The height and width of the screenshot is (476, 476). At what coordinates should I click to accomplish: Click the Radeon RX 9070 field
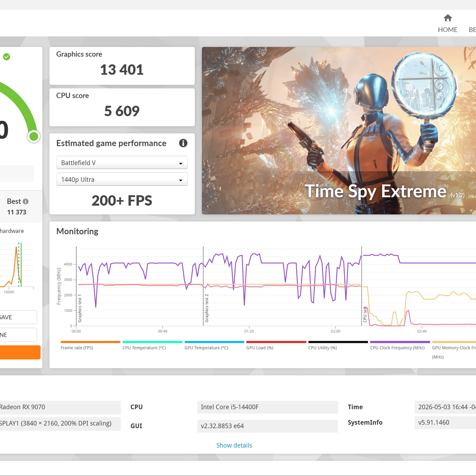(60, 407)
